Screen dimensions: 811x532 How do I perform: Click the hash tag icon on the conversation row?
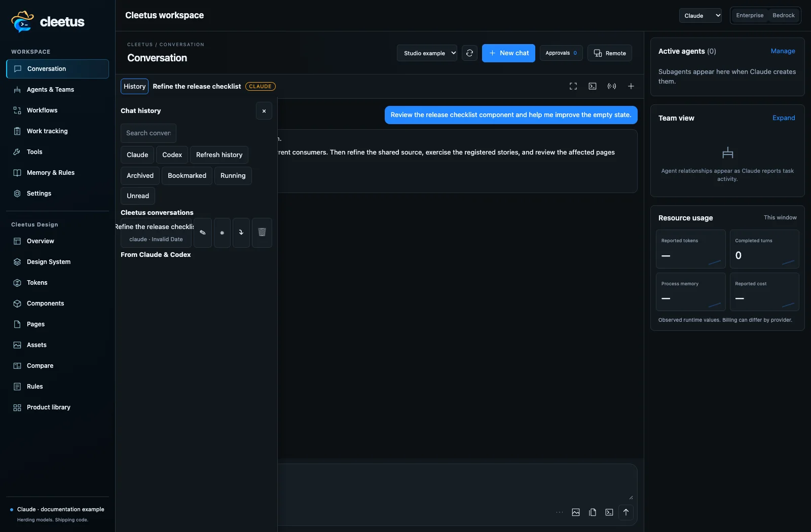[222, 233]
